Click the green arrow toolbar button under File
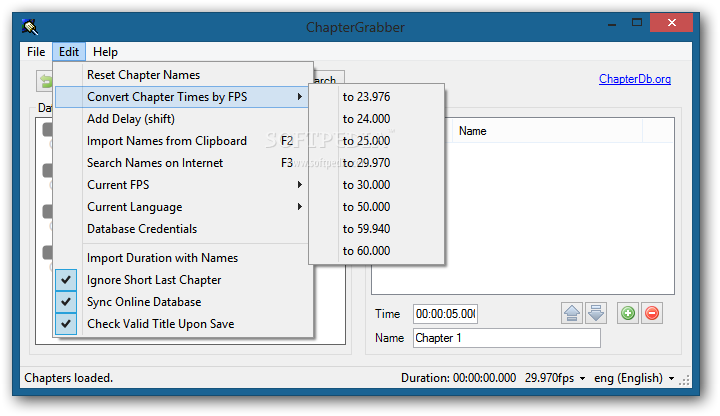The width and height of the screenshot is (720, 416). pos(45,81)
